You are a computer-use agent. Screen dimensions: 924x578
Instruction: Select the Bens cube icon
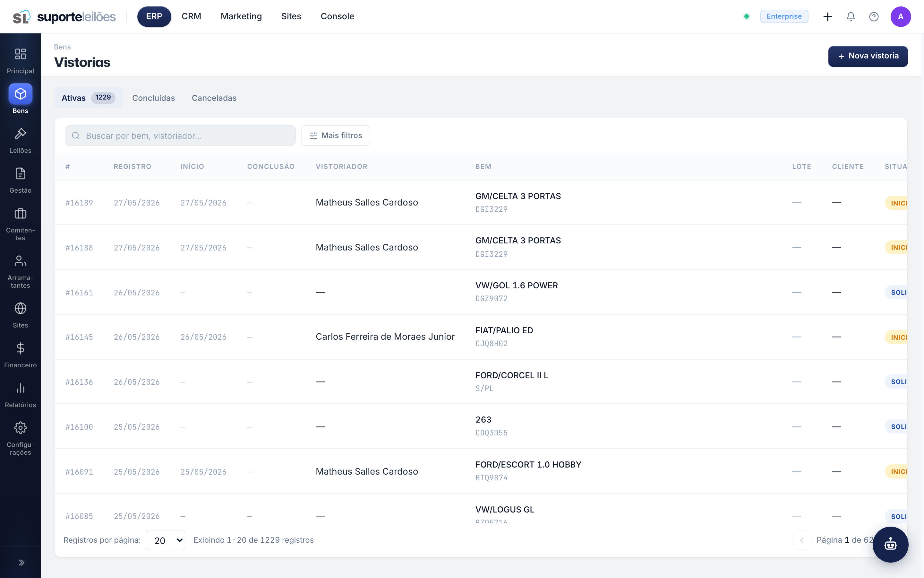[x=20, y=94]
